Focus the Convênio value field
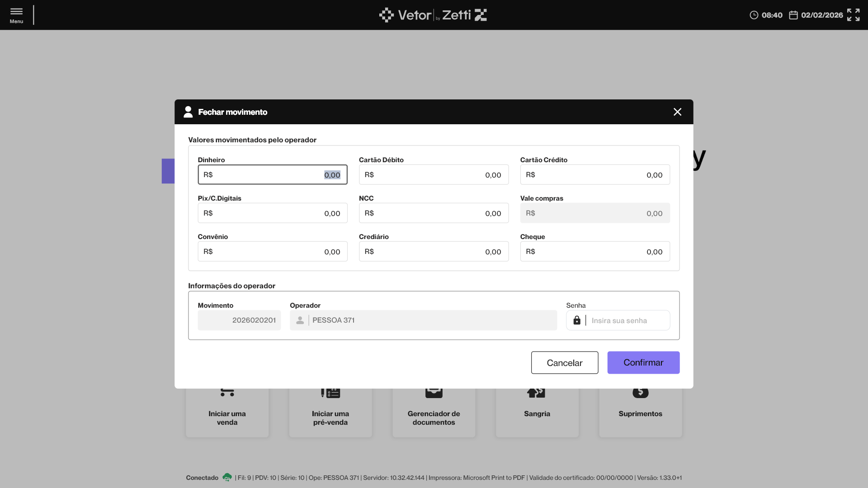The image size is (868, 488). 272,252
